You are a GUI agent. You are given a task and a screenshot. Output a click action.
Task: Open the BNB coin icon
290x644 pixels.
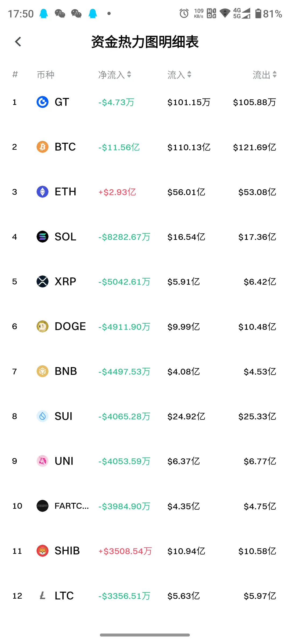[42, 371]
